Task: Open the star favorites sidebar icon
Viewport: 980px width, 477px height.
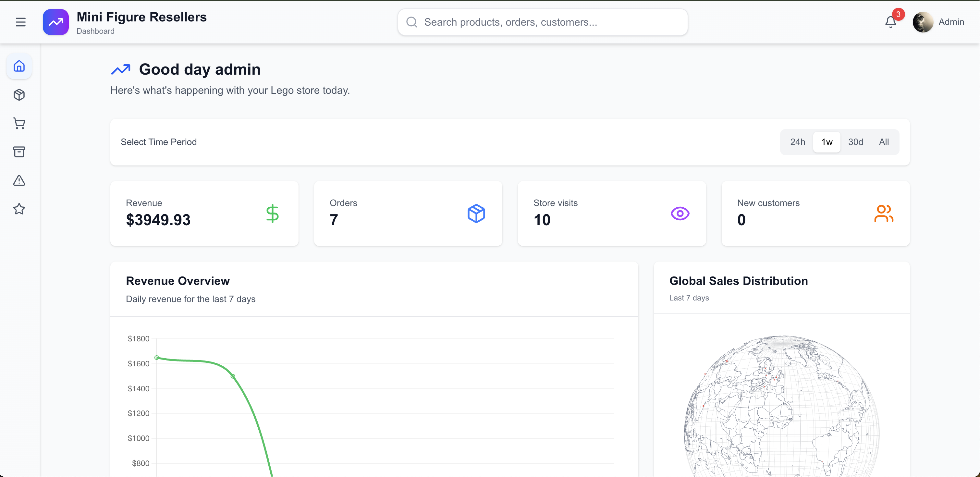Action: [x=19, y=209]
